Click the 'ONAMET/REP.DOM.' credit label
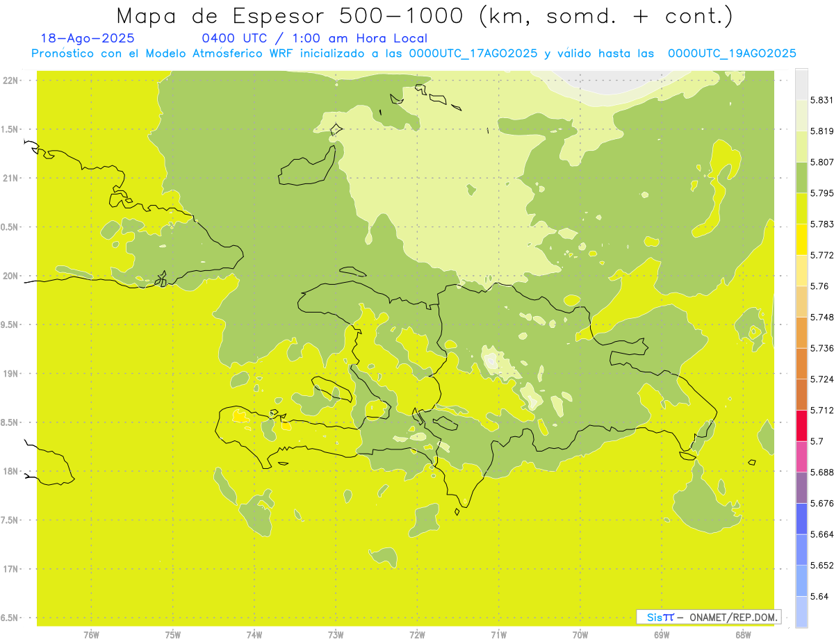 click(735, 617)
